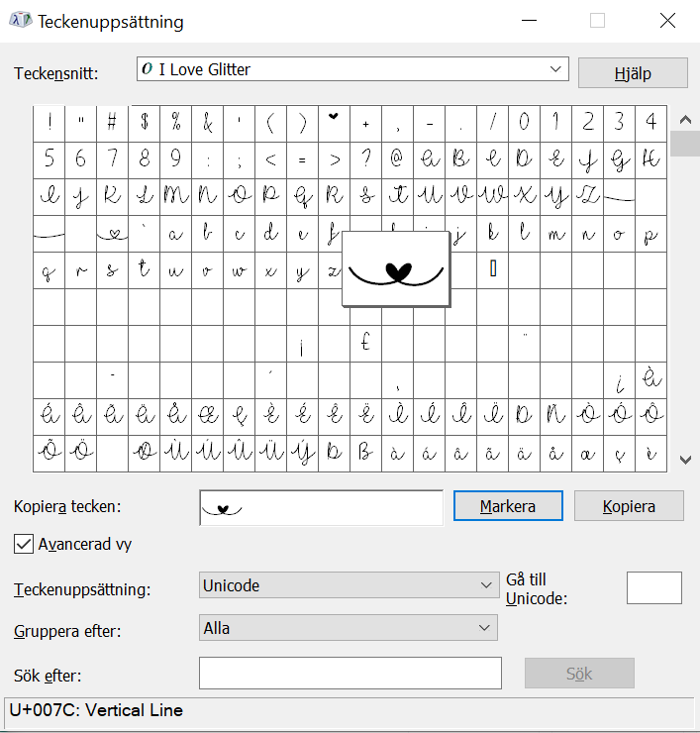Pick the ampersand character cell

point(208,122)
